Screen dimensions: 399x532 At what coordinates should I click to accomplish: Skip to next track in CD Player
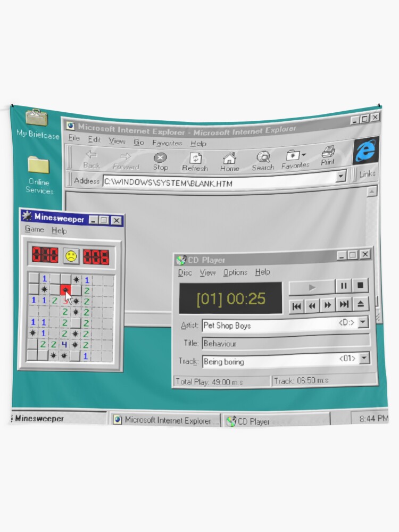coord(344,304)
